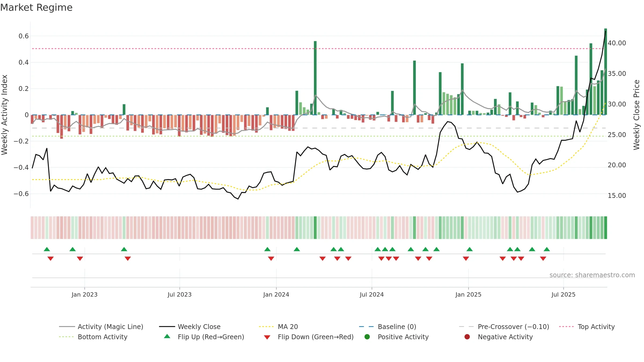
Task: Click the tallest green activity bar at far right
Action: (606, 72)
